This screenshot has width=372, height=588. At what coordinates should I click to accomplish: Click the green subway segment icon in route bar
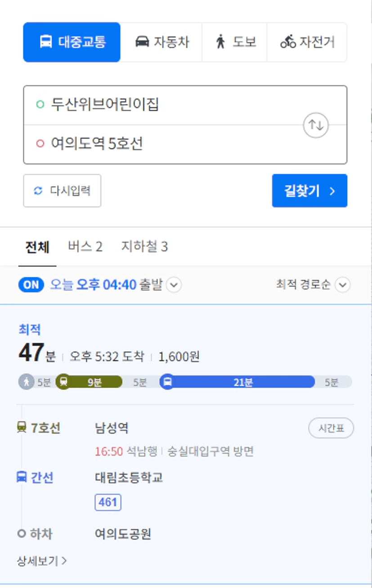click(x=63, y=382)
